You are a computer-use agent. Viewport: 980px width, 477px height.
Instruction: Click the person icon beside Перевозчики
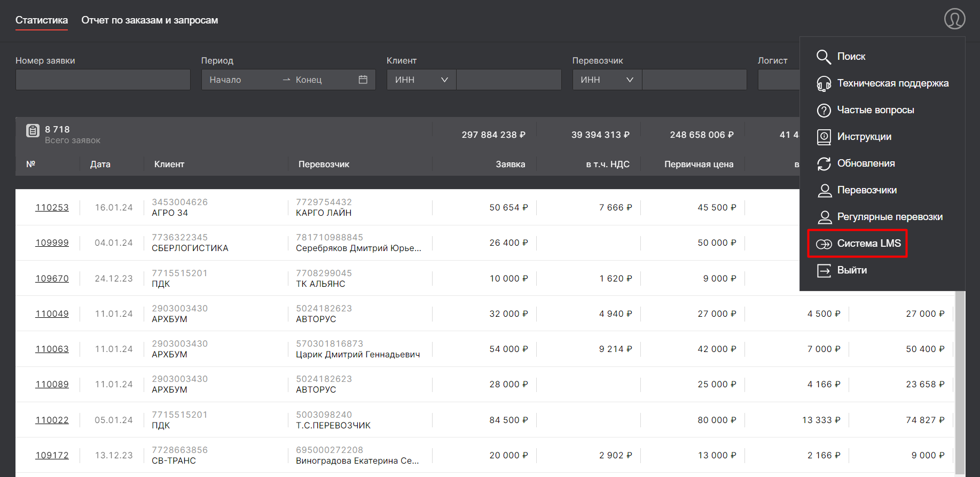tap(825, 190)
